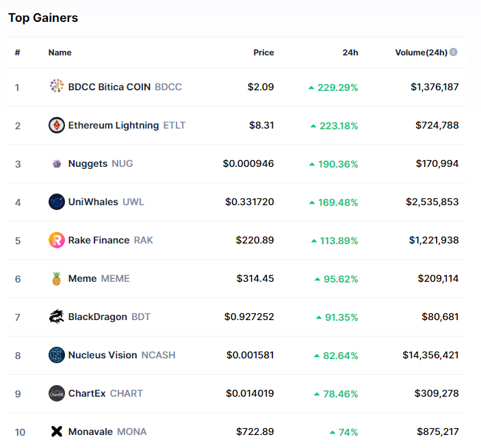Click the 91.35% change value
The image size is (481, 448).
341,317
